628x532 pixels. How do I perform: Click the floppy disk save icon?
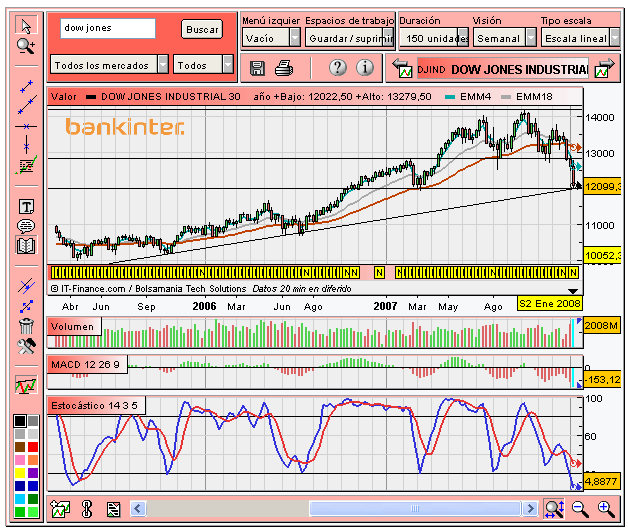tap(257, 68)
